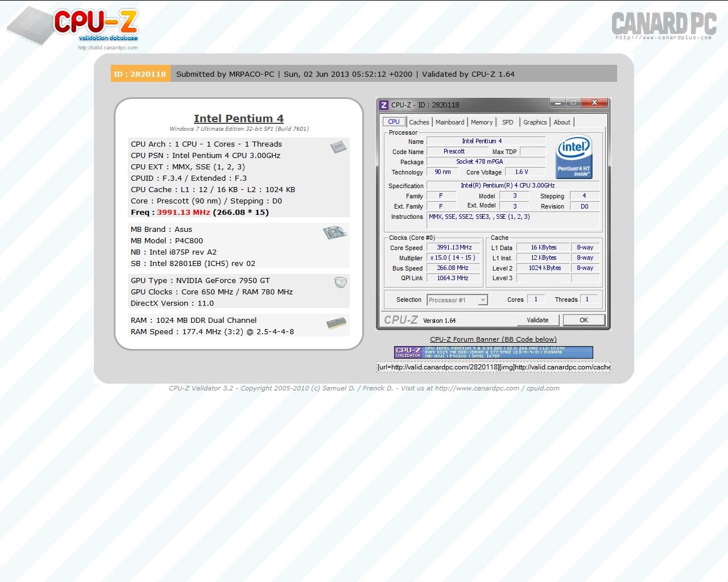The image size is (728, 582).
Task: Click the Specification Intel(R) Pentium(R) 4 field
Action: coord(513,186)
